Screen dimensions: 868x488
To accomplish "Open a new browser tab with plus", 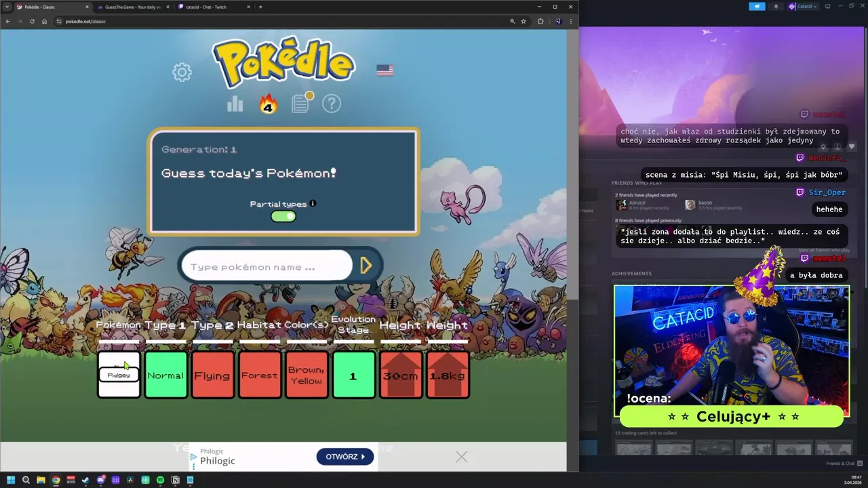I will (x=260, y=7).
